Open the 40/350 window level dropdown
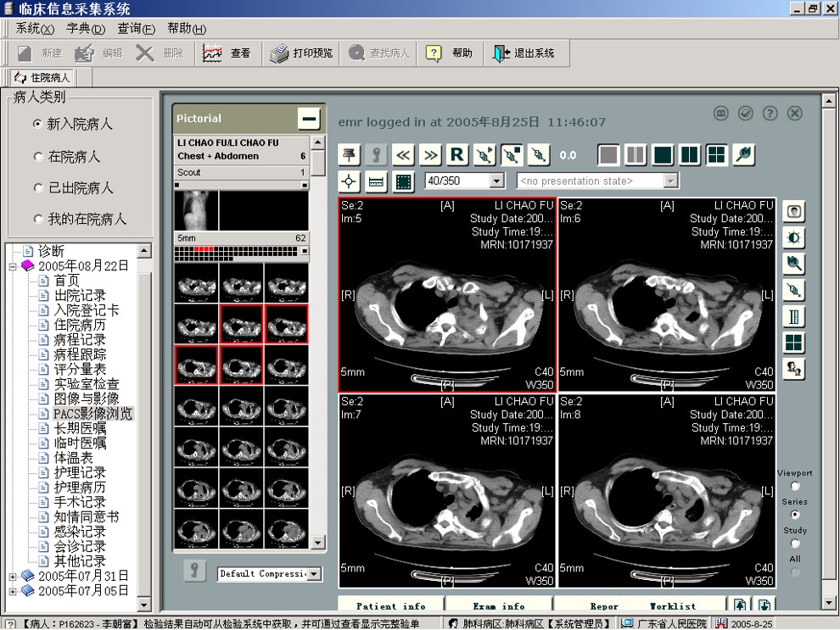Image resolution: width=840 pixels, height=630 pixels. click(x=497, y=181)
